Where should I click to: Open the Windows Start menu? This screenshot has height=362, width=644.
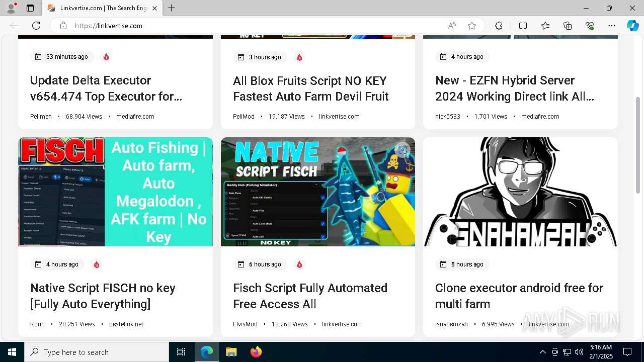(12, 352)
